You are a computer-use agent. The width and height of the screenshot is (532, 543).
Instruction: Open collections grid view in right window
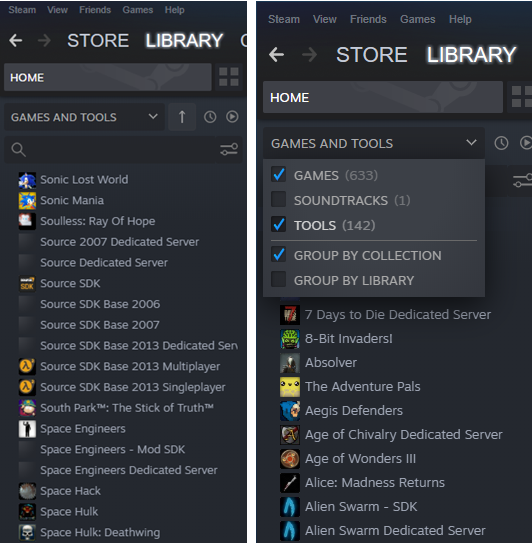pyautogui.click(x=521, y=97)
